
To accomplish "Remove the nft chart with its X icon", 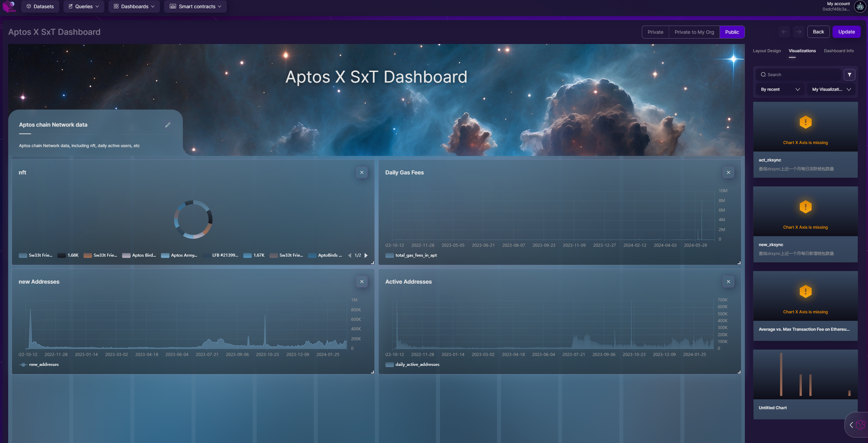I will point(362,172).
